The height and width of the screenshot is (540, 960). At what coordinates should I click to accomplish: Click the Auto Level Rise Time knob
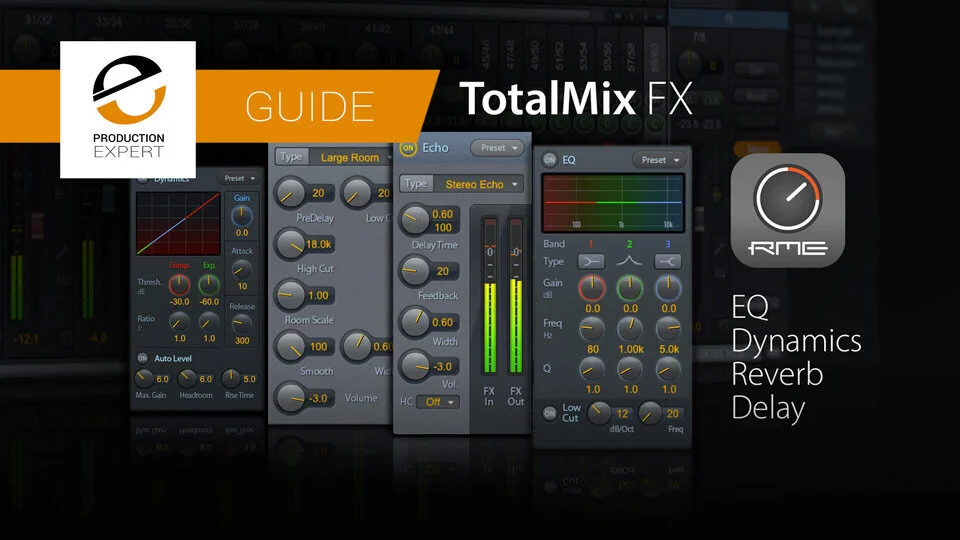(x=231, y=378)
